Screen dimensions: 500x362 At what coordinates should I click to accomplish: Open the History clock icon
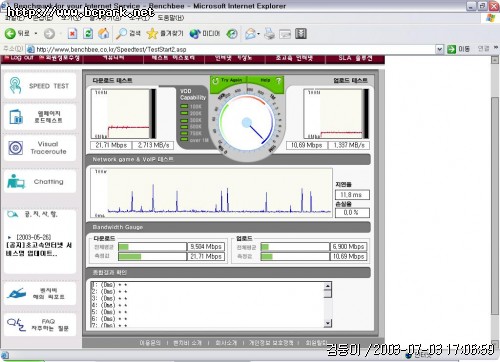232,33
